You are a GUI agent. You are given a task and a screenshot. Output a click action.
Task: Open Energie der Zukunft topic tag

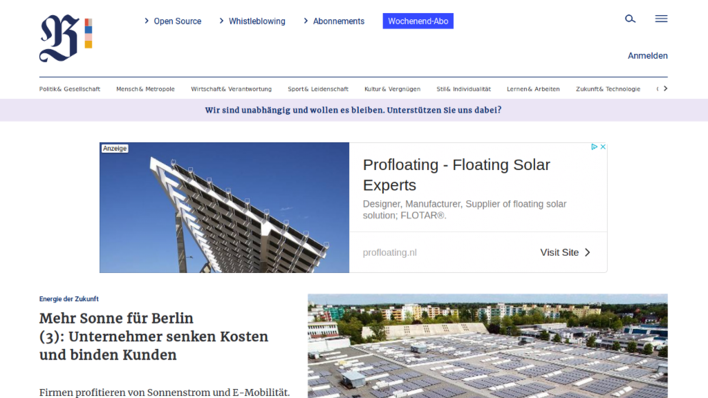(x=69, y=299)
